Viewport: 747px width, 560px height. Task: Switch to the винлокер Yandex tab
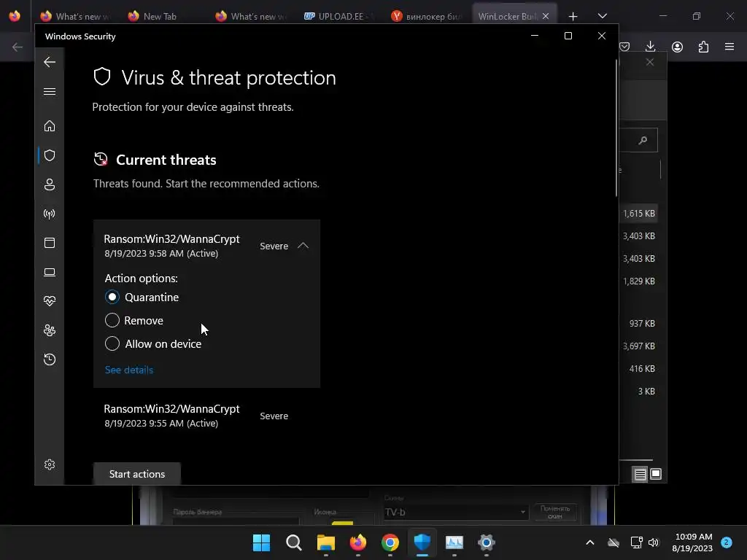427,16
